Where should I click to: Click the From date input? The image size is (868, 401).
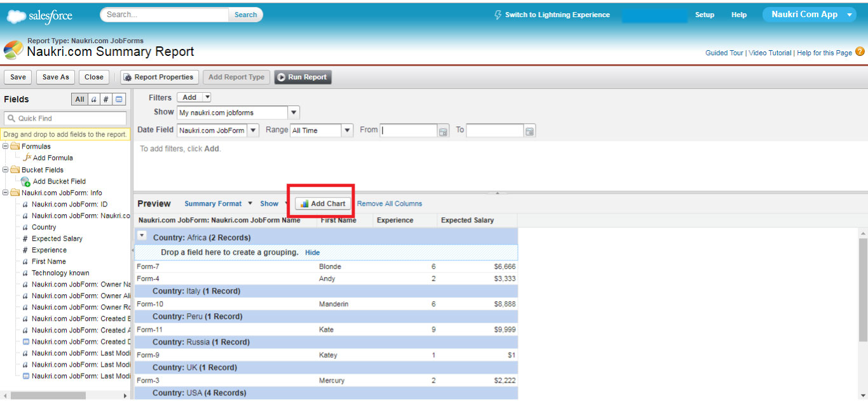click(x=409, y=130)
